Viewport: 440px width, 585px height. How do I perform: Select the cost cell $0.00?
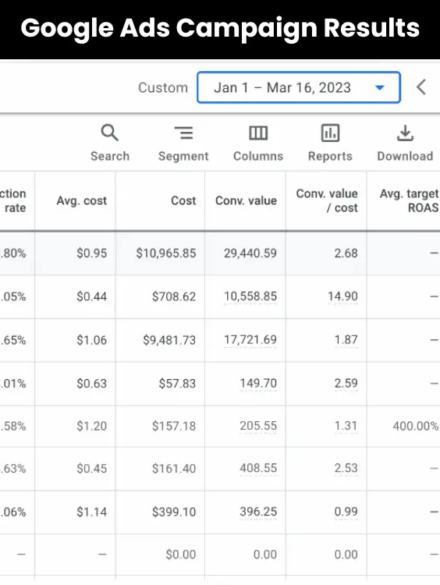click(x=181, y=554)
